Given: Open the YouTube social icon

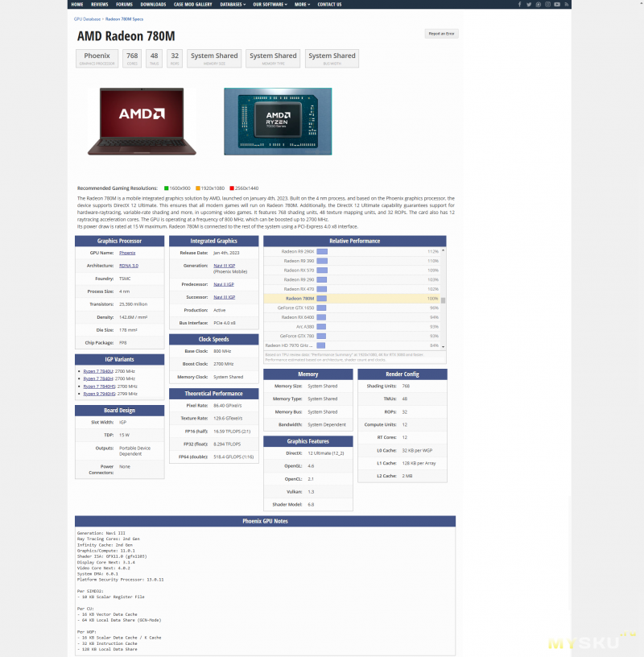Looking at the screenshot, I should pos(557,4).
